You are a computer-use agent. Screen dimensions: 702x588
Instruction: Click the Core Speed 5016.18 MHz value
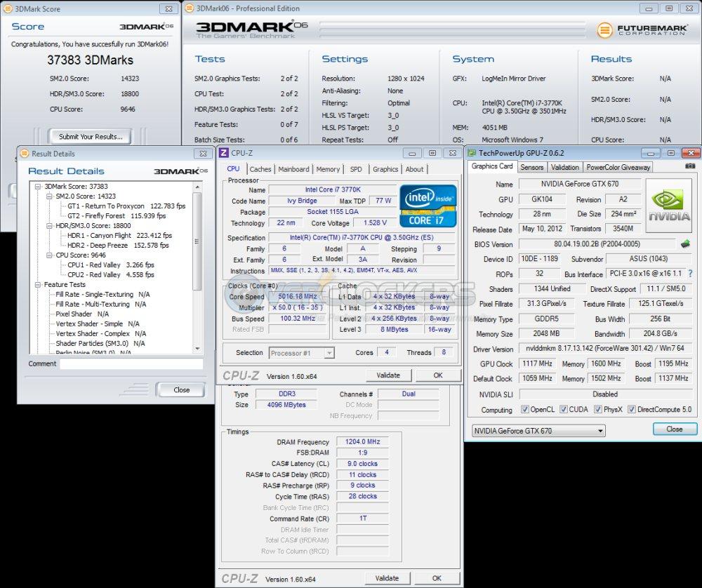pyautogui.click(x=297, y=296)
